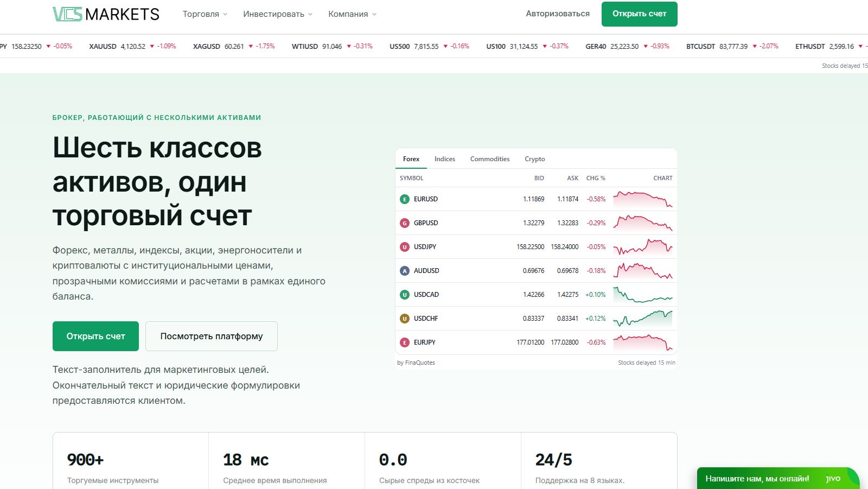
Task: Click the Авторизоваться login link
Action: coord(558,14)
